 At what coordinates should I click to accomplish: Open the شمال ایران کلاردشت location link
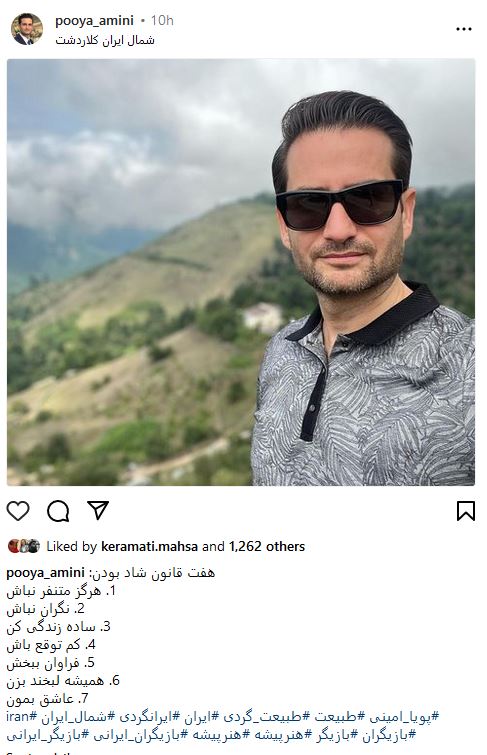(x=105, y=40)
